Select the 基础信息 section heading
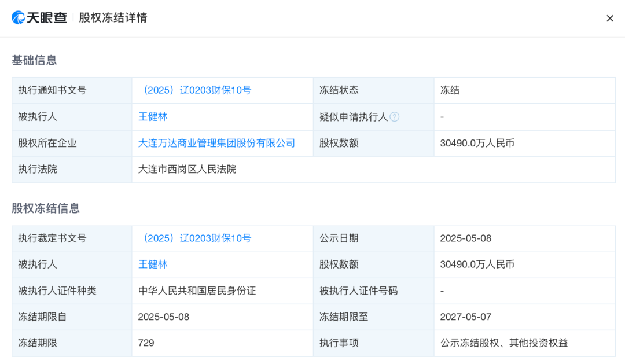Screen dimensions: 625x364 click(34, 60)
